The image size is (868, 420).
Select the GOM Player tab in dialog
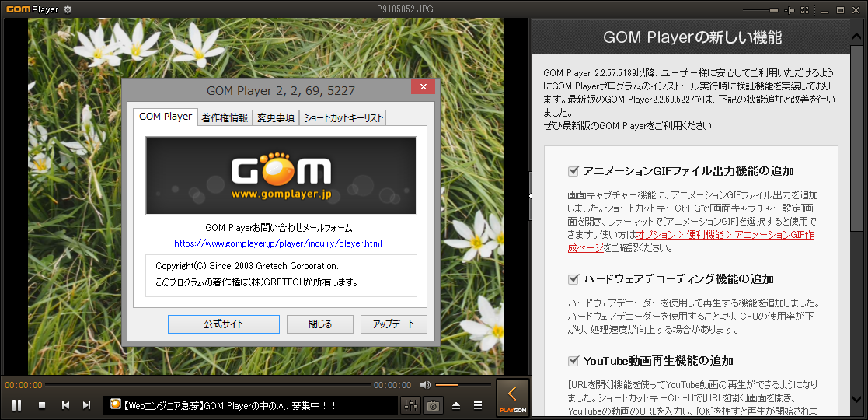pos(166,117)
